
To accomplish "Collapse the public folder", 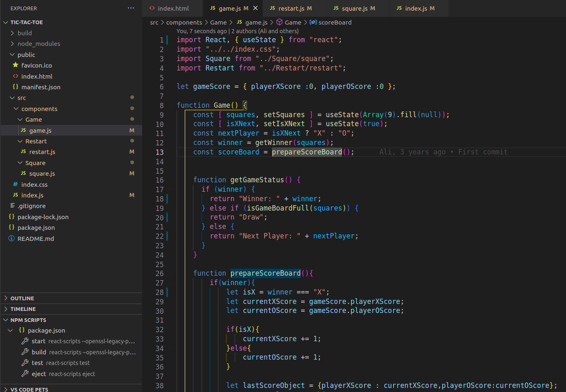I will [x=12, y=54].
